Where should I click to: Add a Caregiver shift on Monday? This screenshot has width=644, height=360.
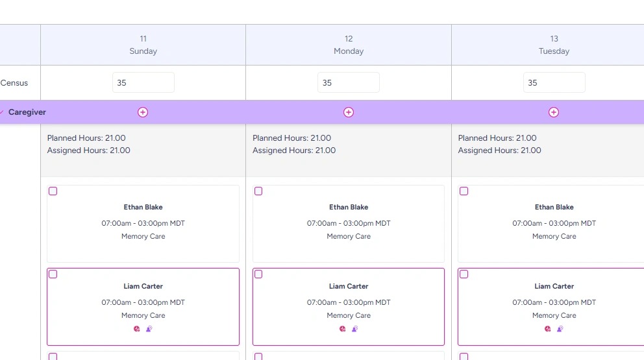pos(349,112)
